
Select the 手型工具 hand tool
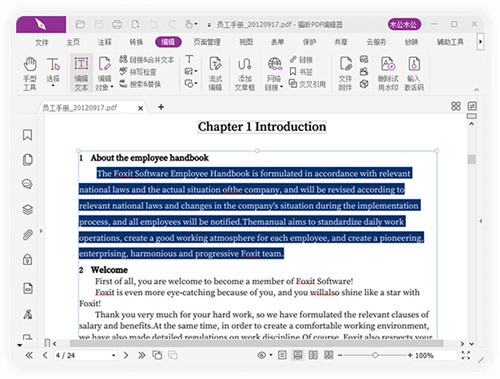click(x=30, y=74)
